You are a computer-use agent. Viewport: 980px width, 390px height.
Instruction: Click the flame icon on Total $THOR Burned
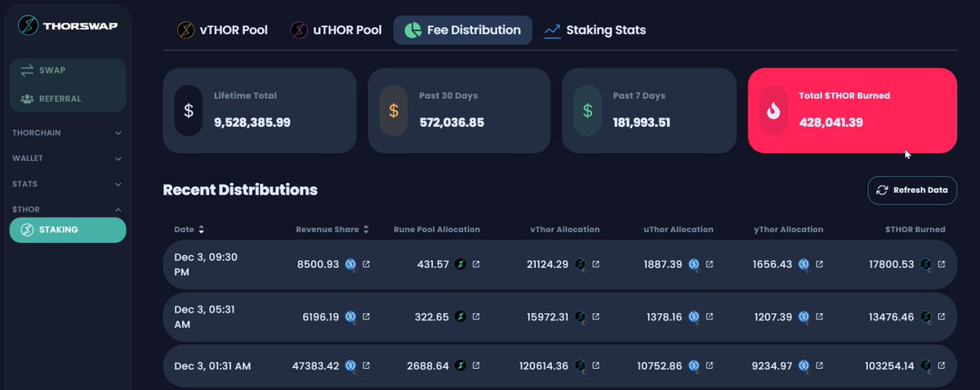[x=773, y=110]
